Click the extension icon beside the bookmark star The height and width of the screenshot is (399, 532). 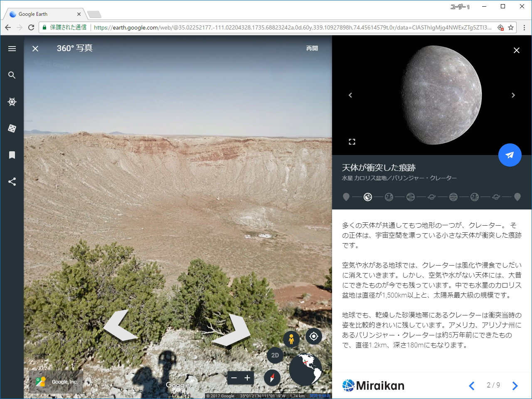500,27
